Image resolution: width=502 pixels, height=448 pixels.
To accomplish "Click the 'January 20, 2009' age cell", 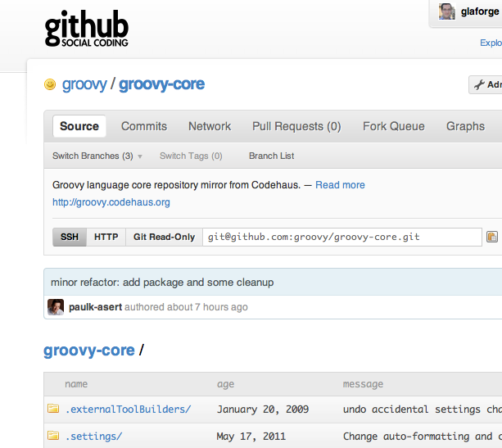I will 263,410.
